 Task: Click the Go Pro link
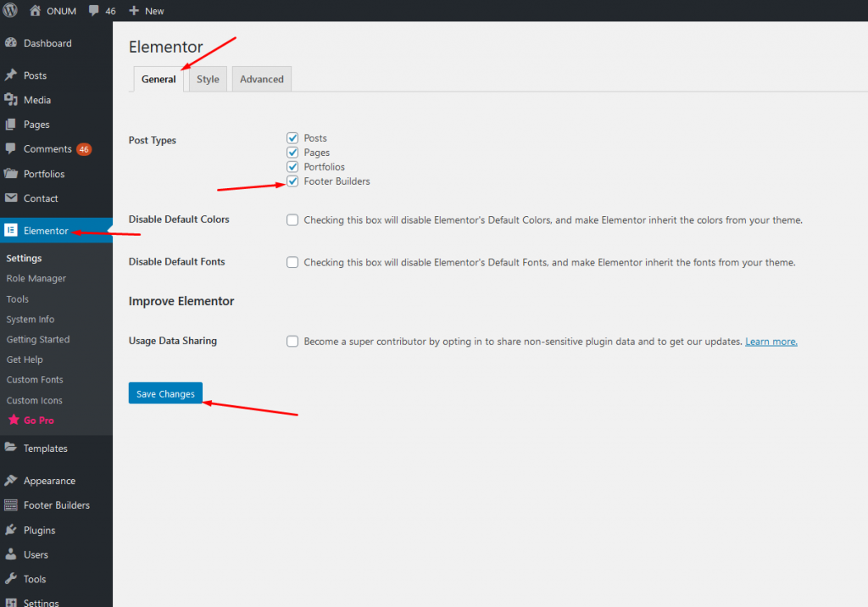[x=39, y=420]
